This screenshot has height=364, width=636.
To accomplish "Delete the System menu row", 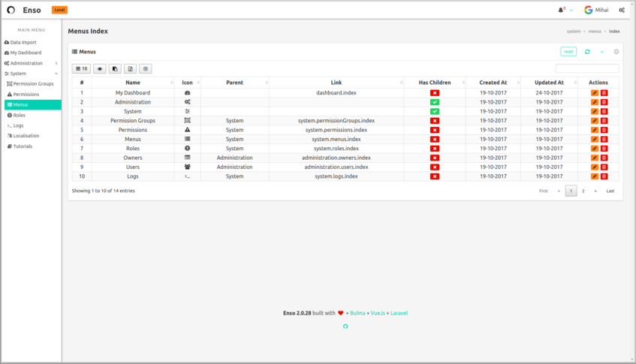I will (604, 112).
